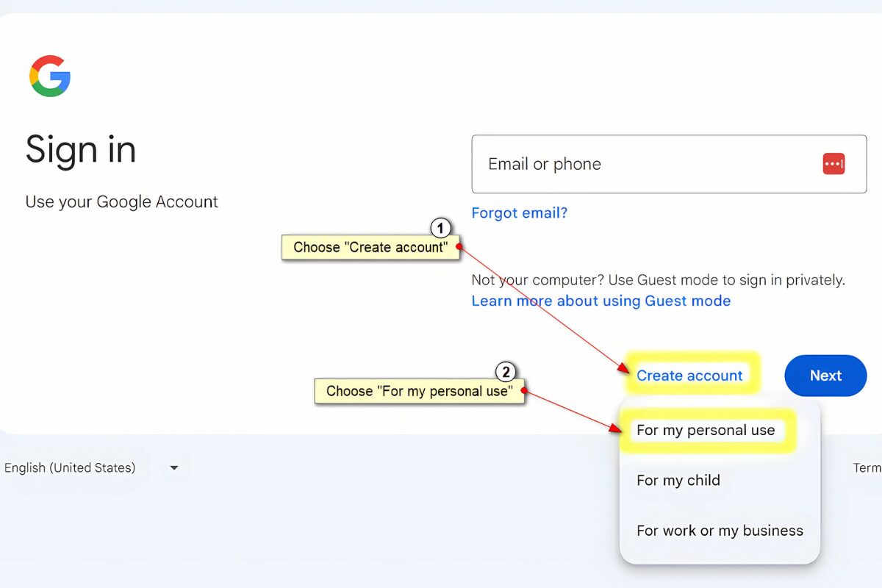
Task: Click the Create account button
Action: [689, 376]
